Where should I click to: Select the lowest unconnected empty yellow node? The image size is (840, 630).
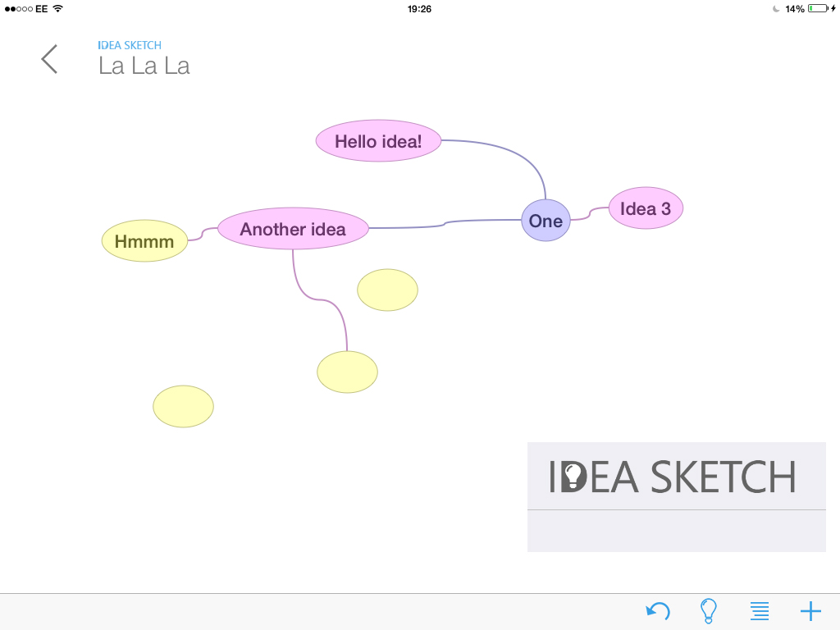(183, 406)
